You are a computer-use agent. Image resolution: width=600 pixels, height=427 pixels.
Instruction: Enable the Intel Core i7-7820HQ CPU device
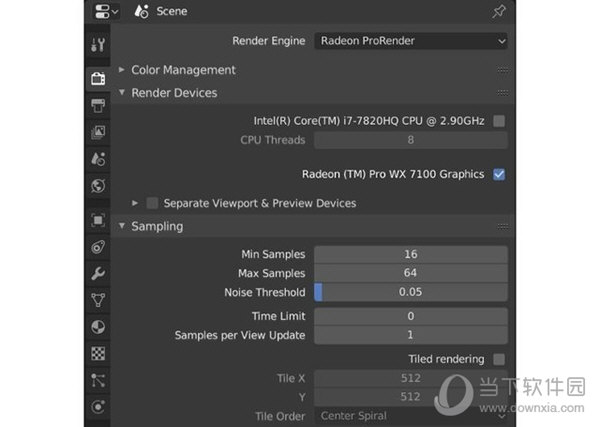click(x=499, y=121)
